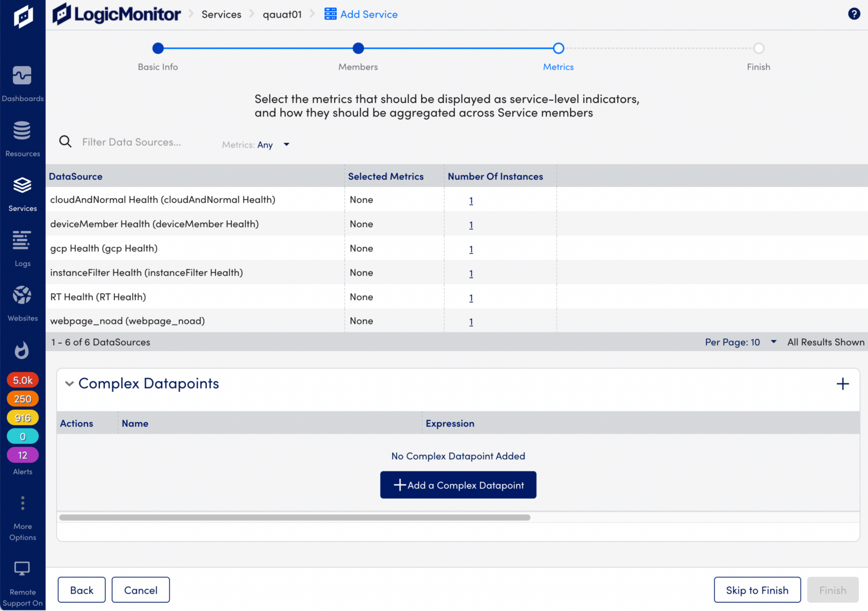Image resolution: width=868 pixels, height=611 pixels.
Task: Go back to the Members step
Action: [358, 48]
